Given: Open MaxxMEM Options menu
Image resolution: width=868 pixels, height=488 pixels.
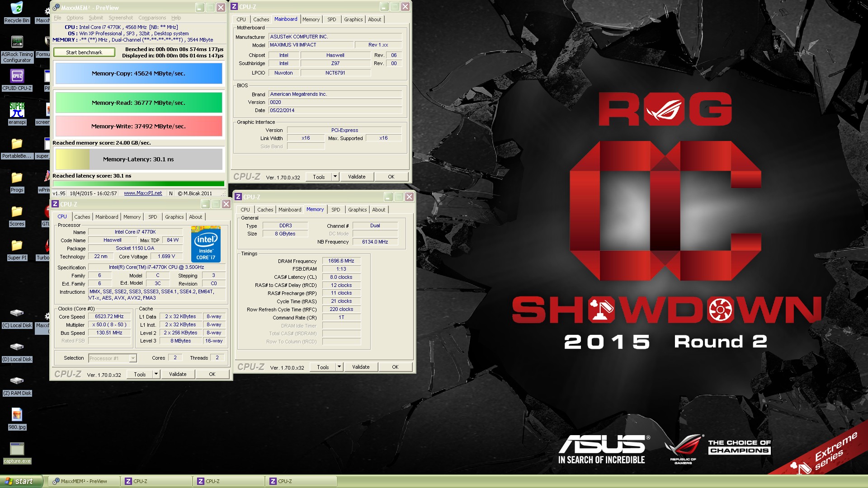Looking at the screenshot, I should (x=75, y=18).
